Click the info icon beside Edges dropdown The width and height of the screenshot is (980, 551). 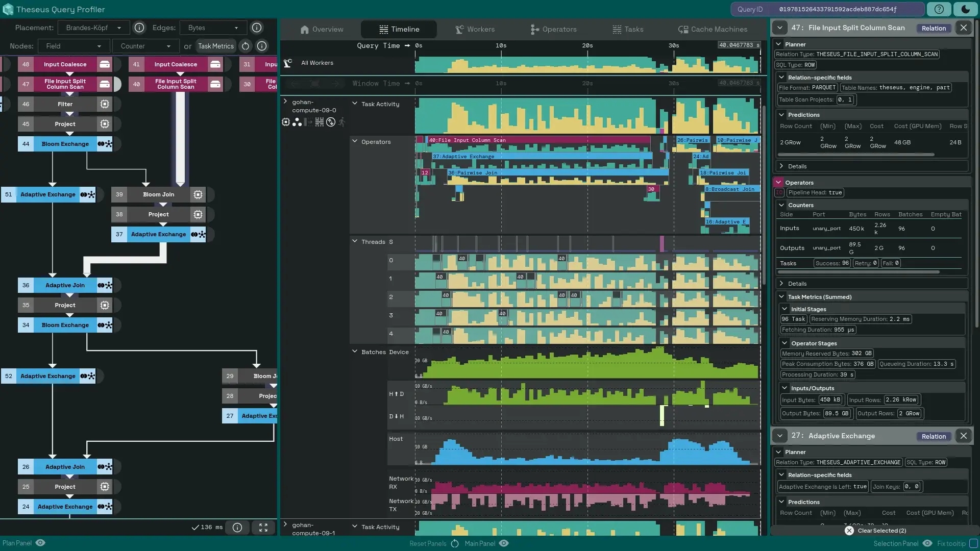tap(257, 28)
